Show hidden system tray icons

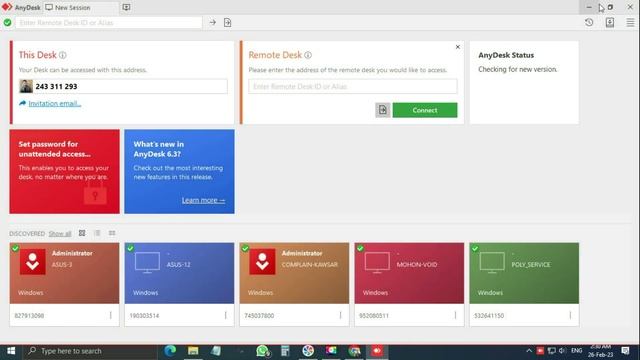[x=529, y=351]
